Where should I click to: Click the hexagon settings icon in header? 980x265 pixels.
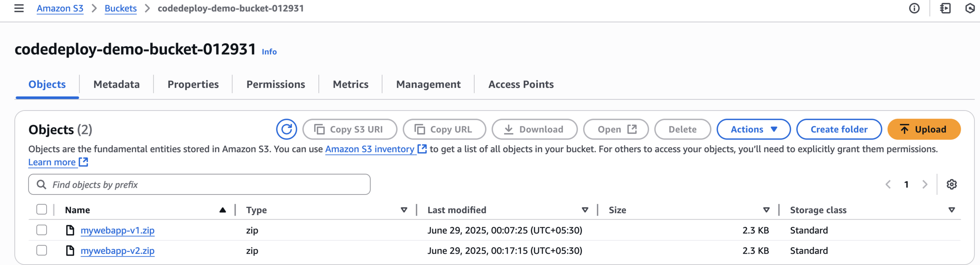[x=970, y=8]
